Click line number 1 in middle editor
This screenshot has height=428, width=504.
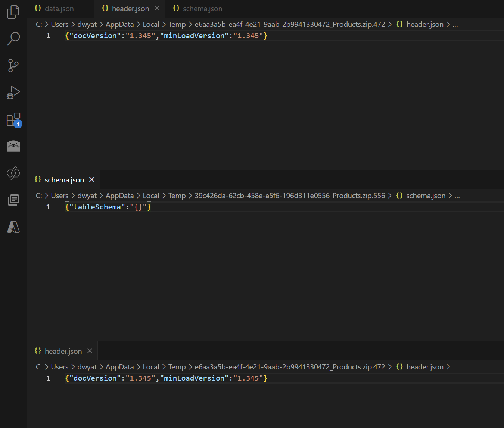tap(48, 207)
